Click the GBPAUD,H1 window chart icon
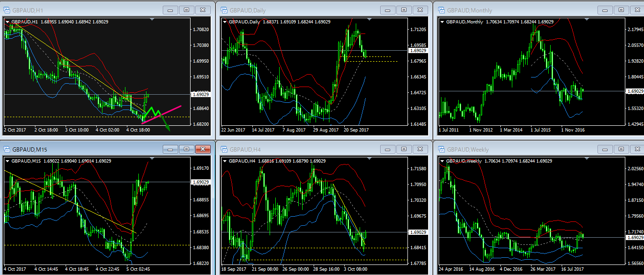Viewport: 644px width, 275px height. [7, 10]
